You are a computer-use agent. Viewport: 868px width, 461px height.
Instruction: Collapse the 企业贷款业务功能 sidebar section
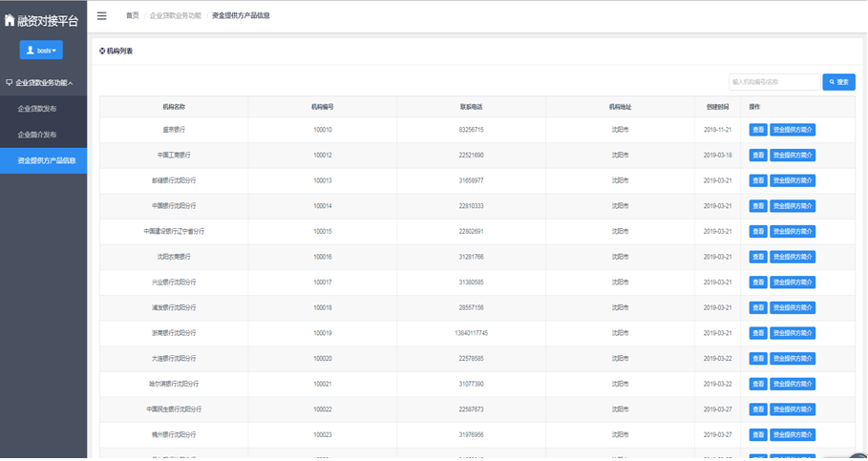point(43,83)
